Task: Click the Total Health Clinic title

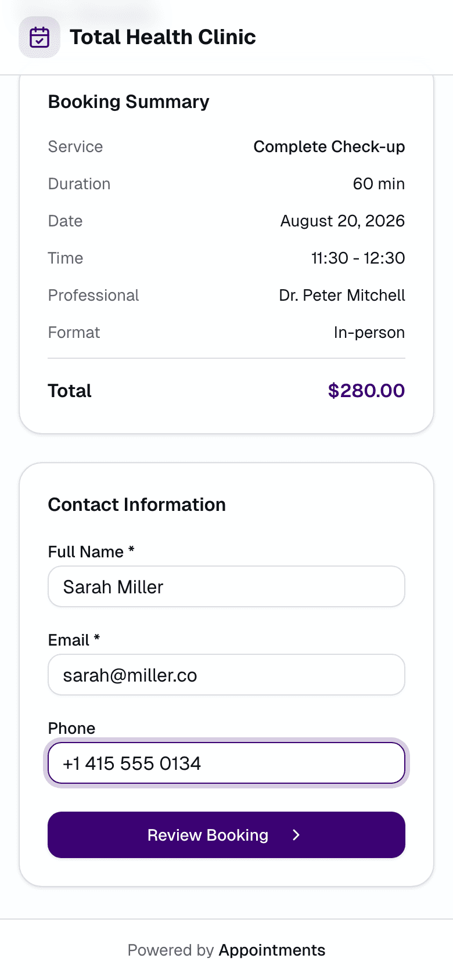Action: click(163, 37)
